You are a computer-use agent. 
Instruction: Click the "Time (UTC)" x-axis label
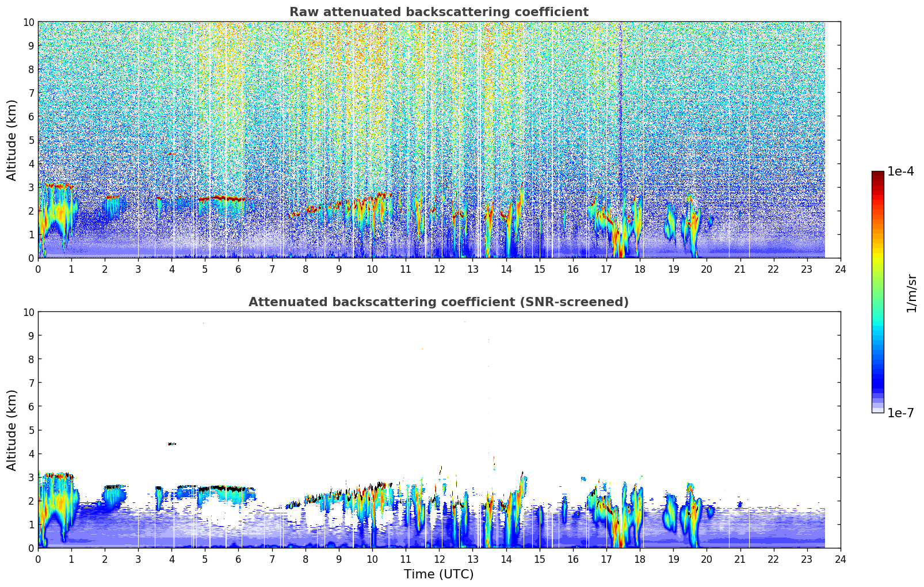tap(438, 574)
